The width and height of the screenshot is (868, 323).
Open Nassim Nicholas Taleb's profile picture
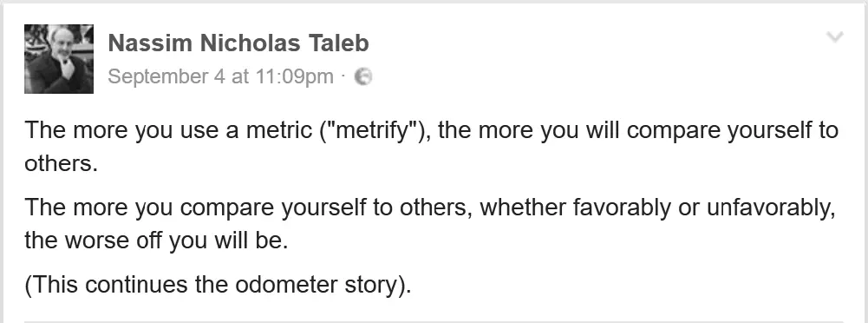click(x=59, y=59)
